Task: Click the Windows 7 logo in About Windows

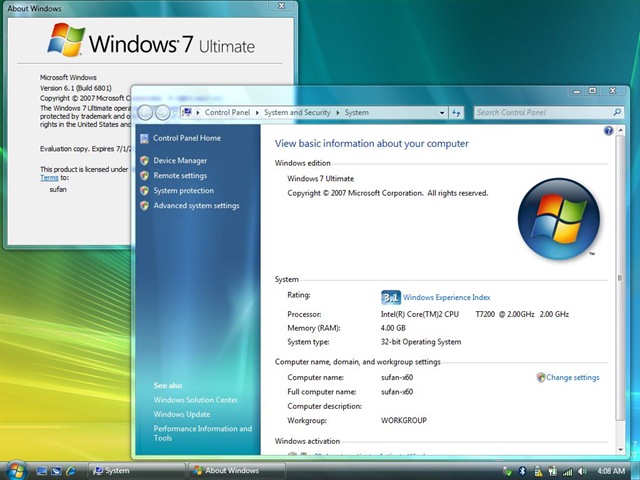Action: click(x=66, y=40)
